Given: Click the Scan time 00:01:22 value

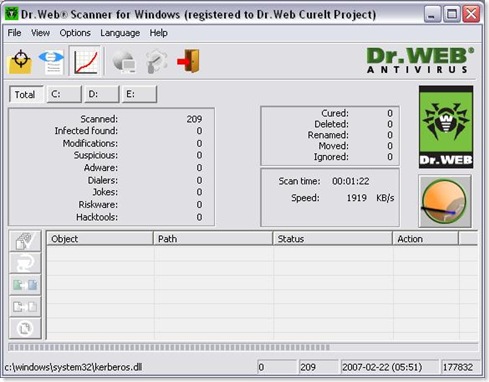Looking at the screenshot, I should tap(350, 181).
